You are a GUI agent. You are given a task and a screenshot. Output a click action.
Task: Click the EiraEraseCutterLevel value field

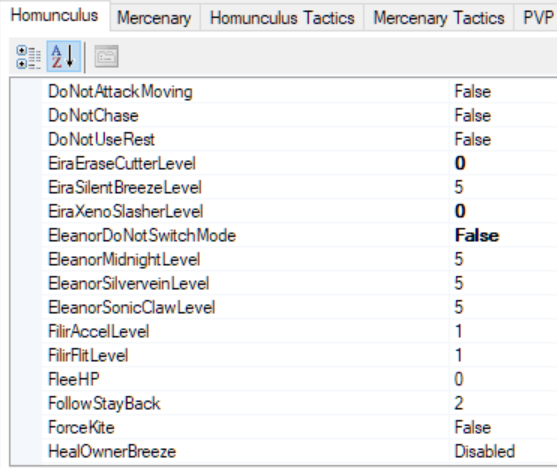503,163
